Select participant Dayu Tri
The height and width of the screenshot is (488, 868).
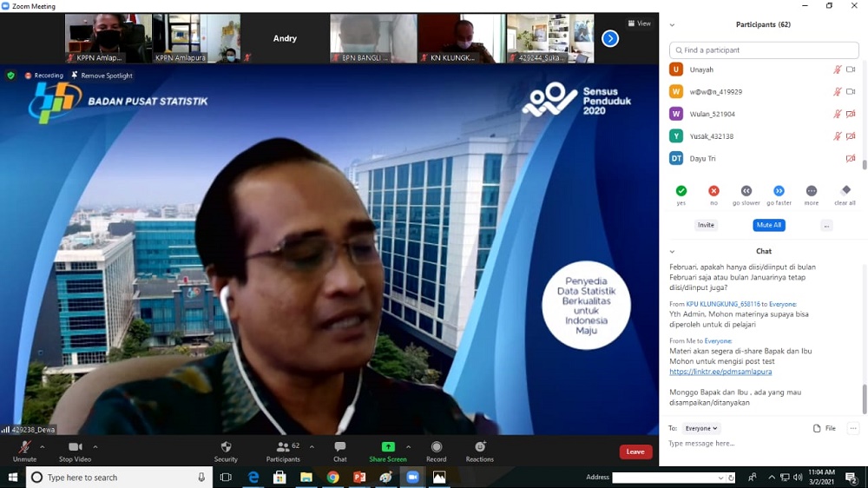pyautogui.click(x=764, y=158)
